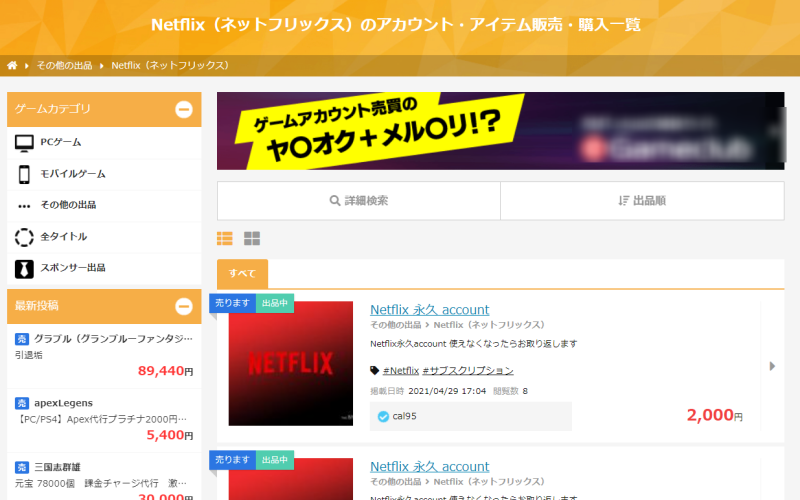Click first listing's category path その他の出品 > Netflix

click(x=458, y=325)
